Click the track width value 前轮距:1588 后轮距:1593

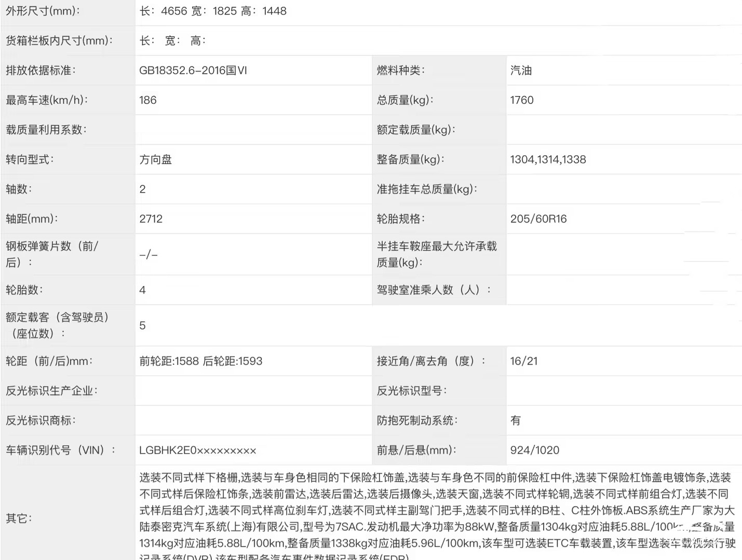201,361
